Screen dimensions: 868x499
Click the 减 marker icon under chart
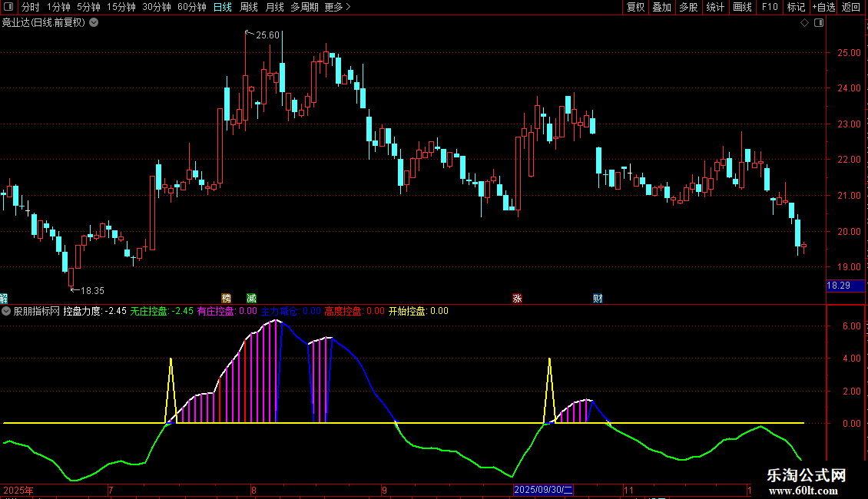coord(251,298)
